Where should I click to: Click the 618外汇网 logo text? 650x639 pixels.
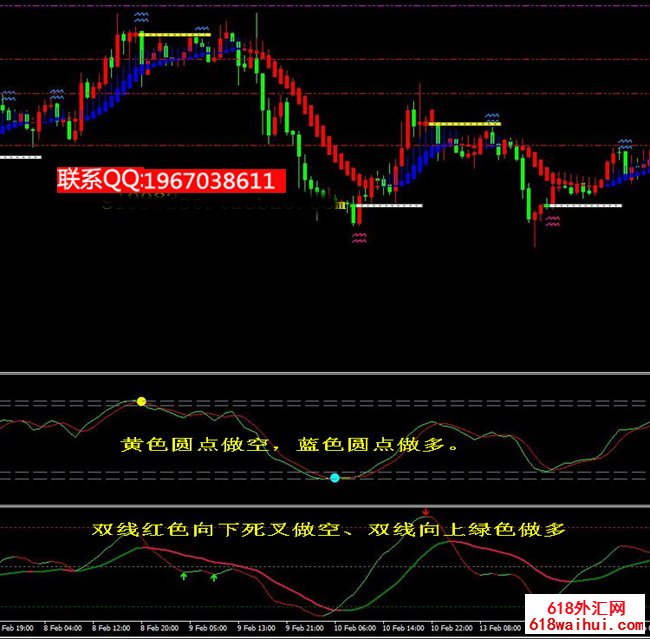[x=588, y=609]
